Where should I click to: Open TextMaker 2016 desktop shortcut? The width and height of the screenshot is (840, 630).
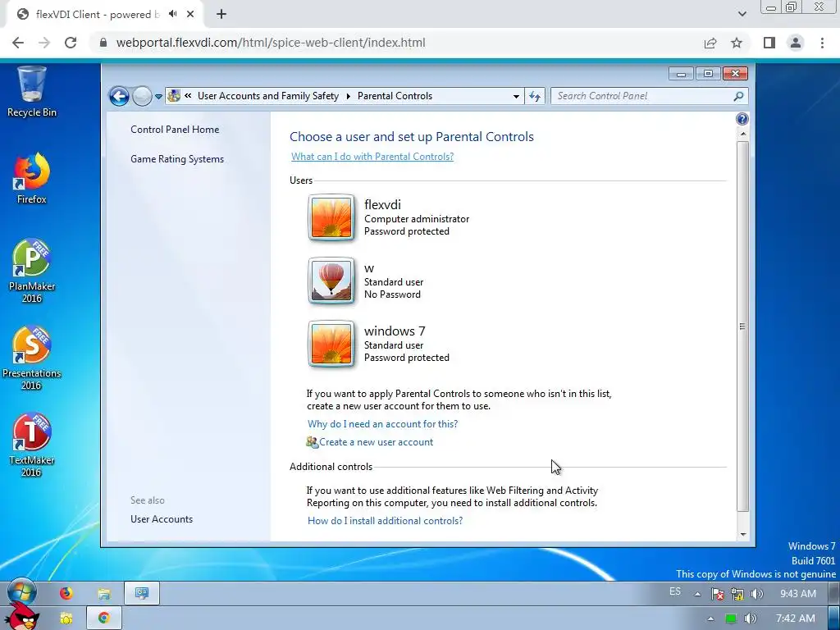tap(32, 445)
